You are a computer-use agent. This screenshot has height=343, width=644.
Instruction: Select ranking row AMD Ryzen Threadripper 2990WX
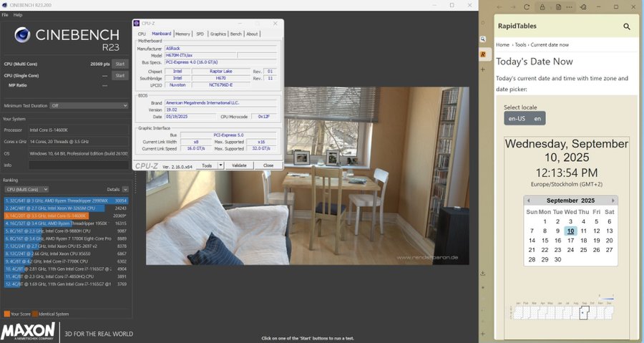(66, 201)
